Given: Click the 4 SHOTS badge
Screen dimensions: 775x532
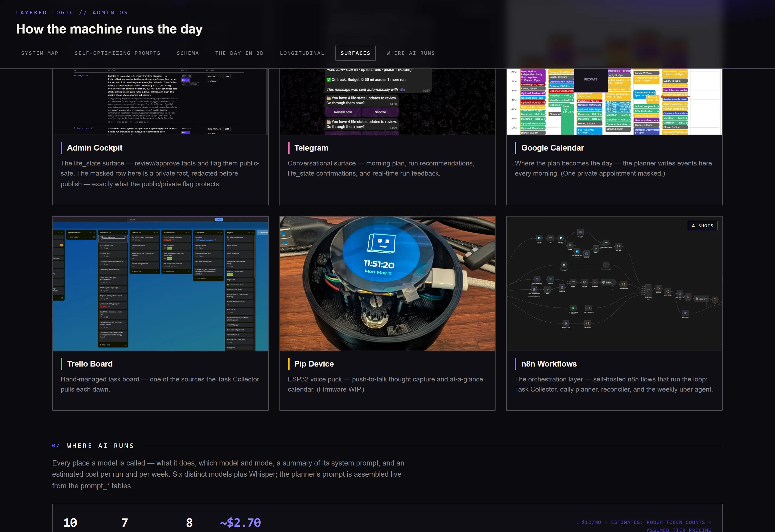Looking at the screenshot, I should [702, 226].
